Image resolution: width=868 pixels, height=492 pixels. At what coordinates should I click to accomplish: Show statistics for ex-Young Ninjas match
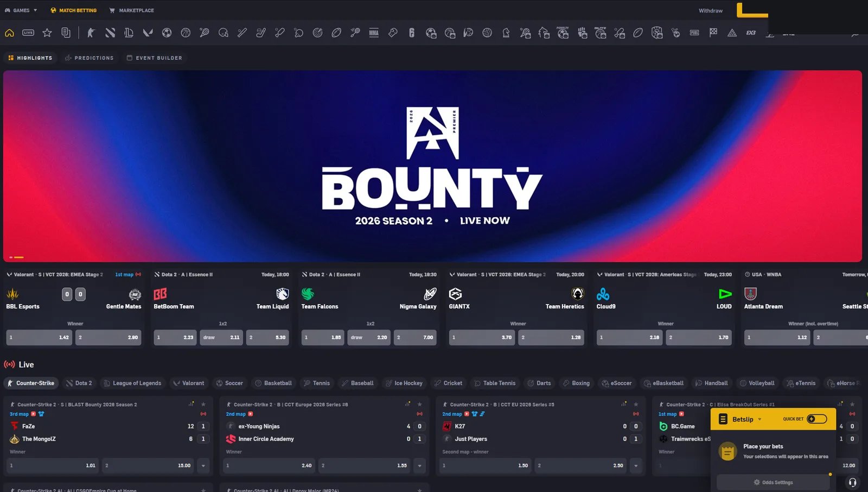[x=407, y=404]
